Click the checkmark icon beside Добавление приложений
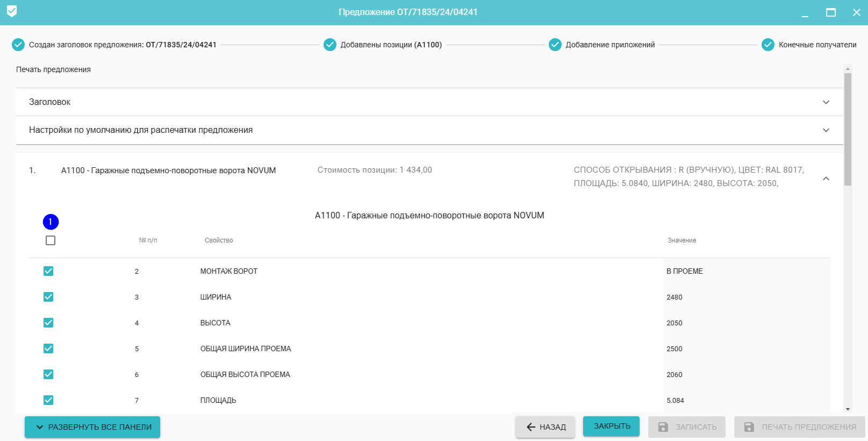The width and height of the screenshot is (868, 441). 555,45
